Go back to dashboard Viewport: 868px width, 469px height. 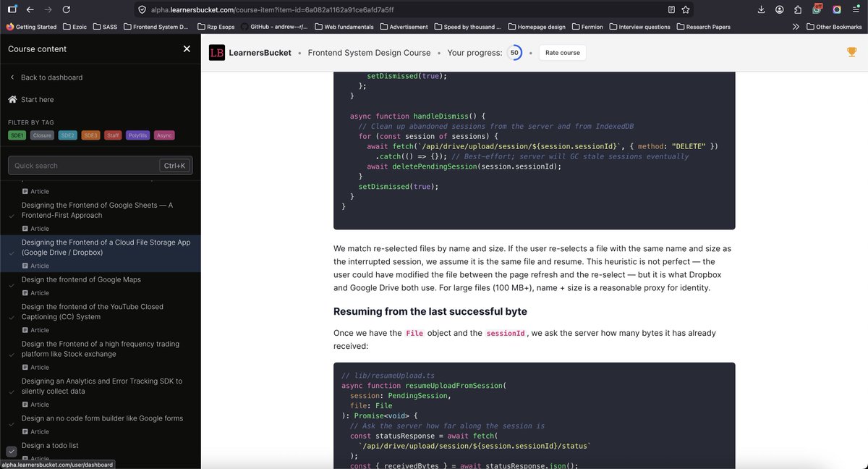point(46,77)
